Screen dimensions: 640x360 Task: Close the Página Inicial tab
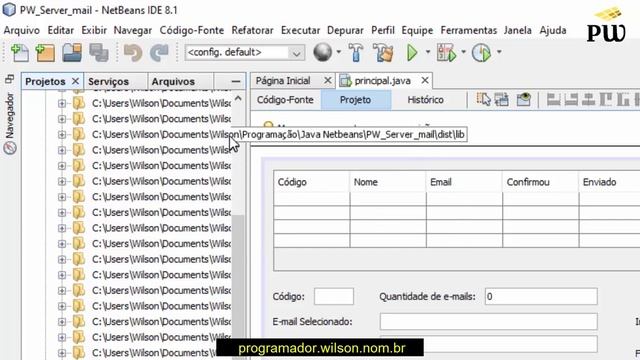pos(327,81)
